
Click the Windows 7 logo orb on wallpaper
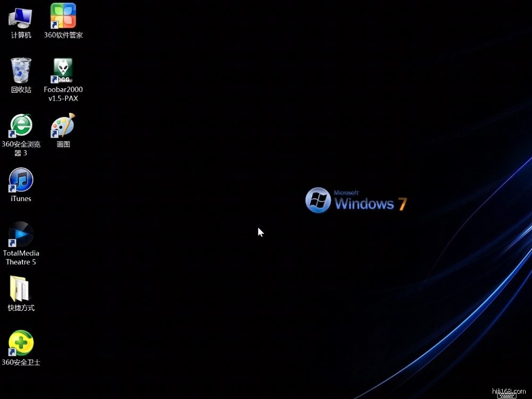318,200
